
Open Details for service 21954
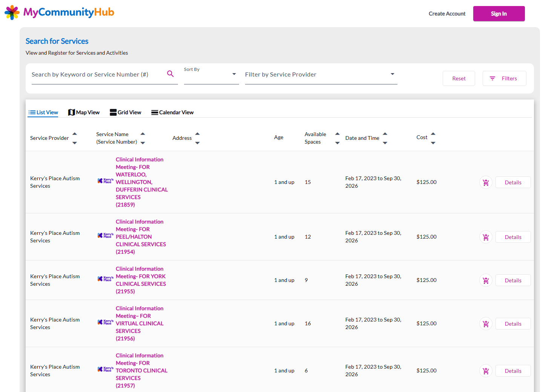(x=513, y=237)
